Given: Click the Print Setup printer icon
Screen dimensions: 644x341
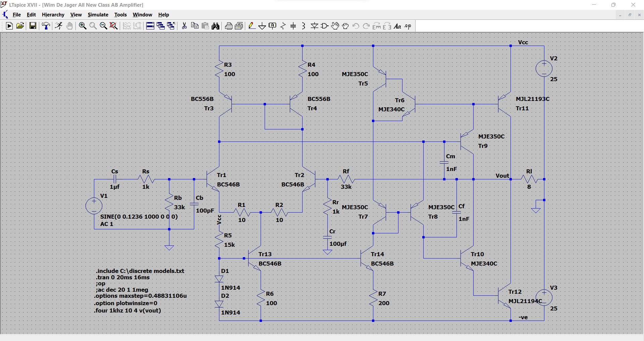Looking at the screenshot, I should pos(229,26).
